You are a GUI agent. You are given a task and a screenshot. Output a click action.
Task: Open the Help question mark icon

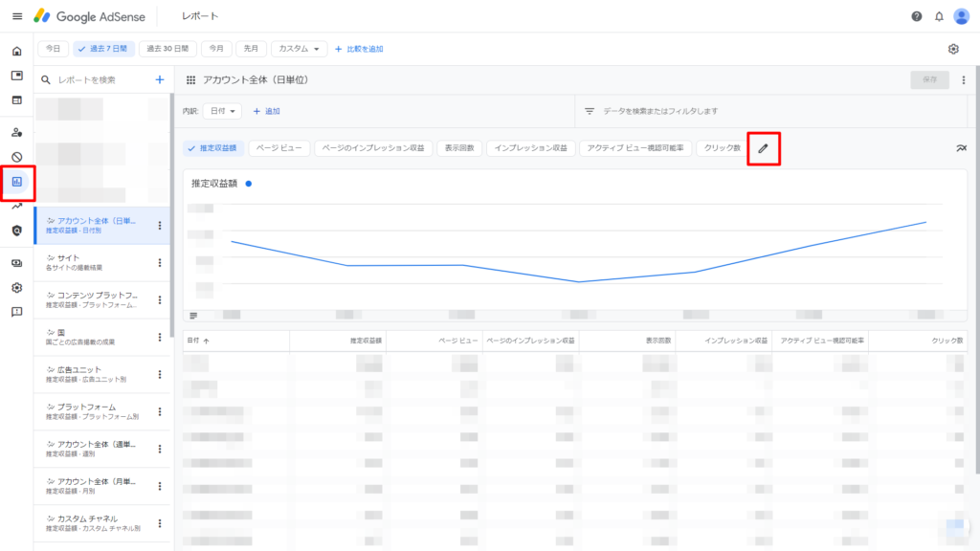[917, 16]
